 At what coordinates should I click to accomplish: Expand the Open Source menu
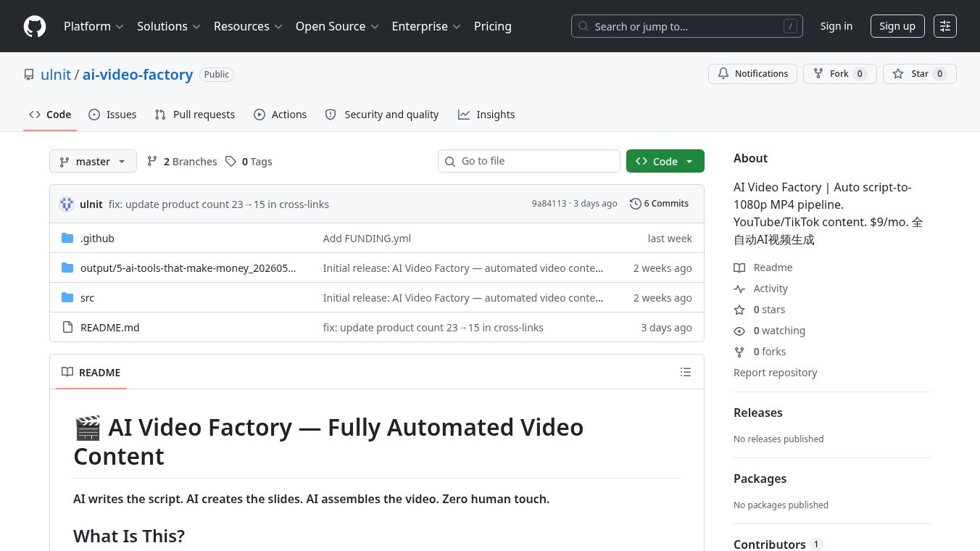point(337,26)
